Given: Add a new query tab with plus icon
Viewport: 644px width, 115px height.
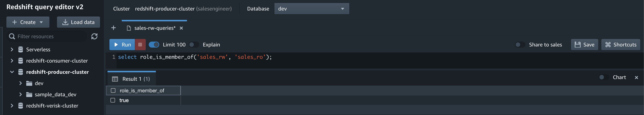Looking at the screenshot, I should pos(114,28).
